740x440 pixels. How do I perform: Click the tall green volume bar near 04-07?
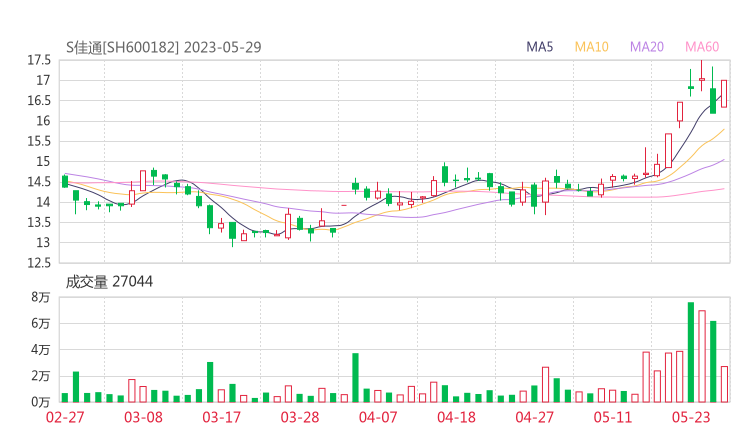click(x=355, y=378)
